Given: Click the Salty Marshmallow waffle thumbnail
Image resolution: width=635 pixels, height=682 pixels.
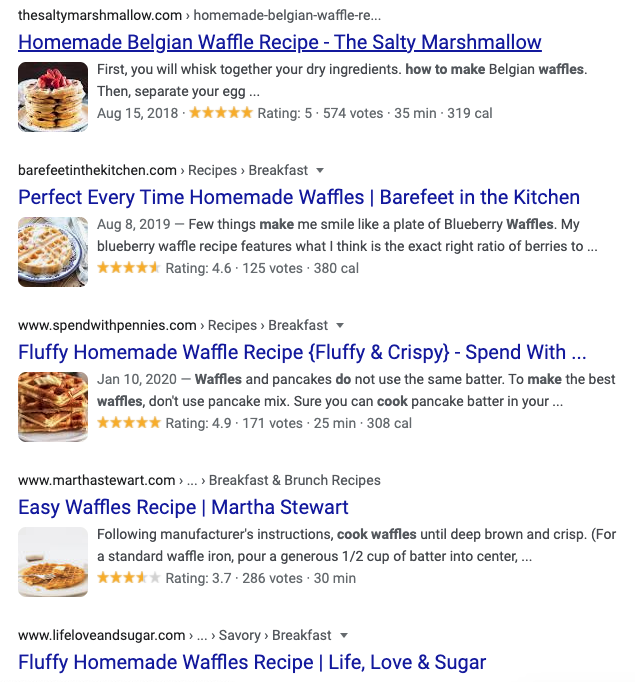Looking at the screenshot, I should pos(53,97).
